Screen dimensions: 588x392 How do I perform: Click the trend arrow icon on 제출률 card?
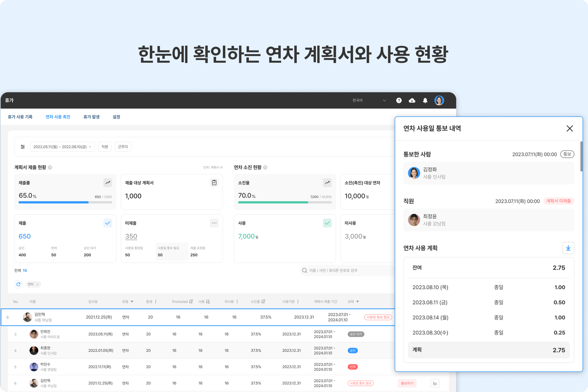107,183
